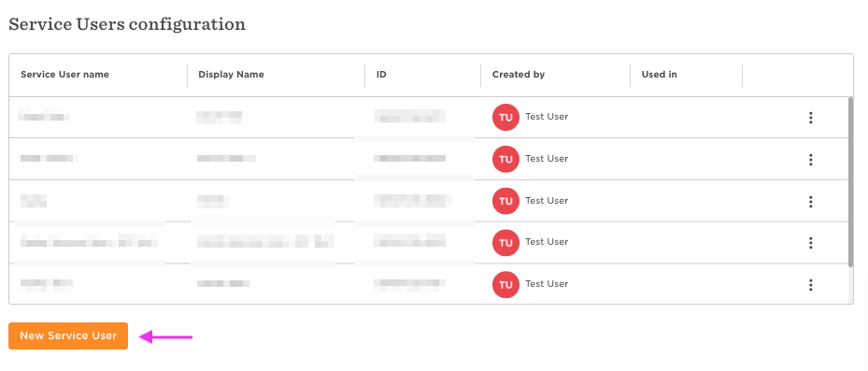Click the TU avatar in the first row
Image resolution: width=868 pixels, height=371 pixels.
pos(505,118)
